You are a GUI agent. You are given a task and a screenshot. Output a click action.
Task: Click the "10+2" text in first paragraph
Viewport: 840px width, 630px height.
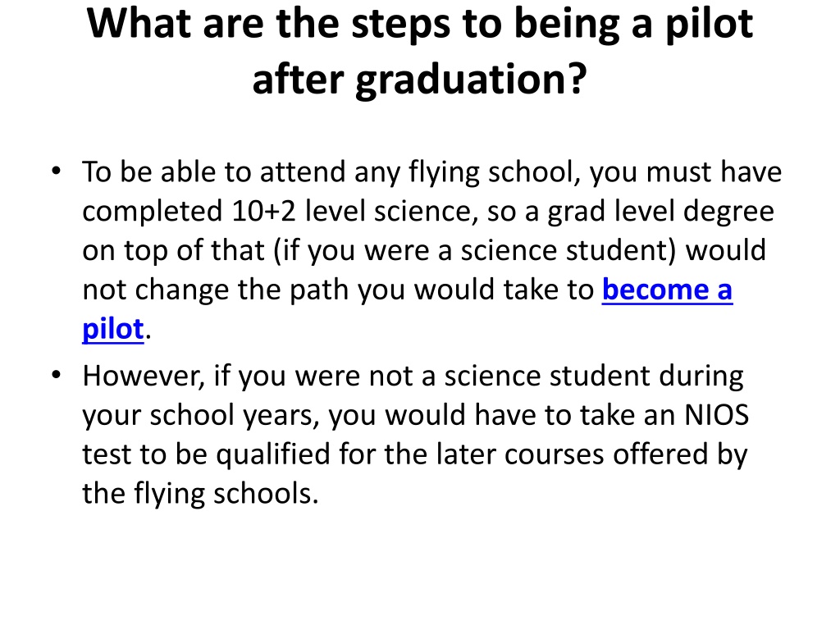click(x=263, y=211)
